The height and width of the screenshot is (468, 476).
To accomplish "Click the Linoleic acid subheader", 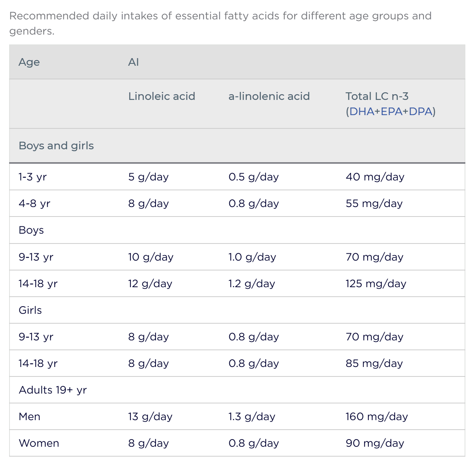I will (x=162, y=96).
